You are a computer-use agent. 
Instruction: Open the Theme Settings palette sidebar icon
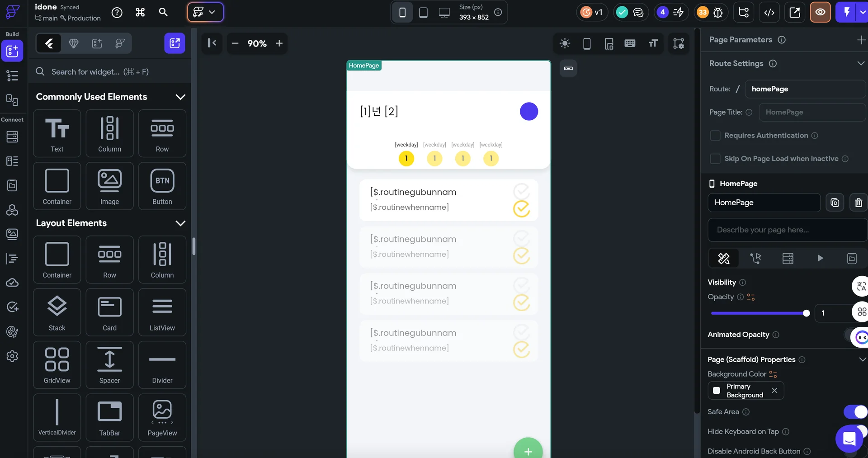[x=12, y=332]
